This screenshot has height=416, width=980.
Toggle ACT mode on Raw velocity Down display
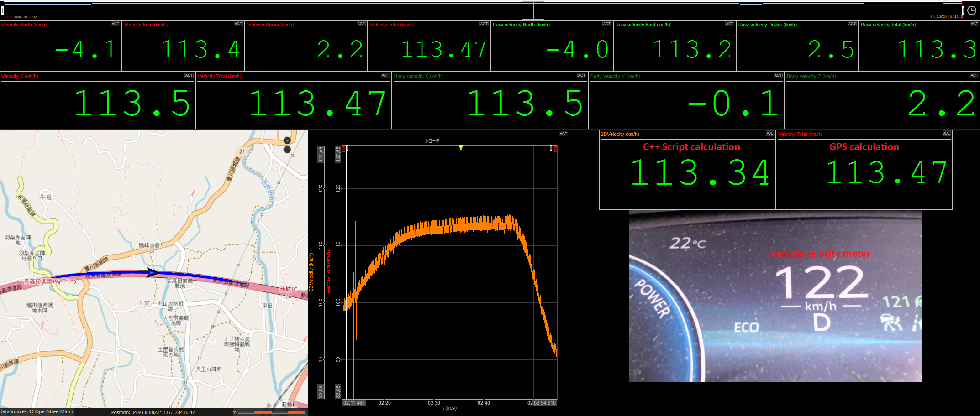tap(852, 24)
